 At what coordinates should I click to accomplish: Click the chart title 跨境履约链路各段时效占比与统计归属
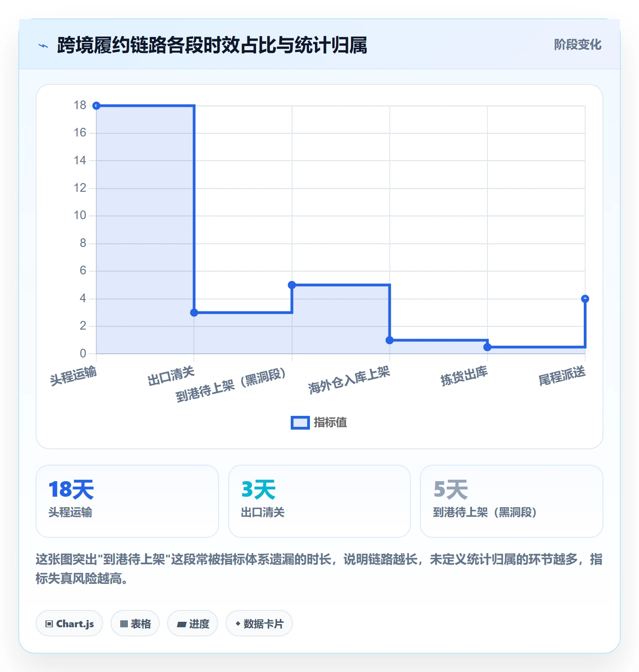[212, 45]
